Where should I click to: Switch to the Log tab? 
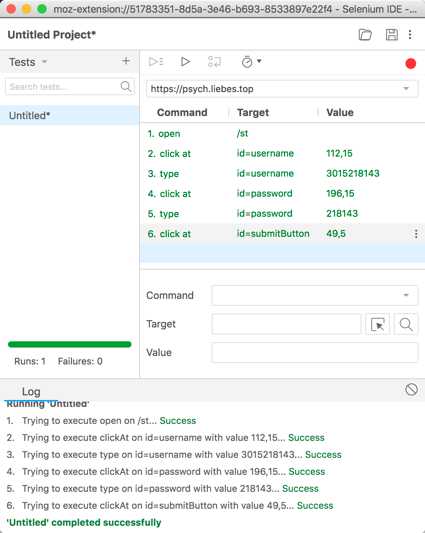pos(31,392)
